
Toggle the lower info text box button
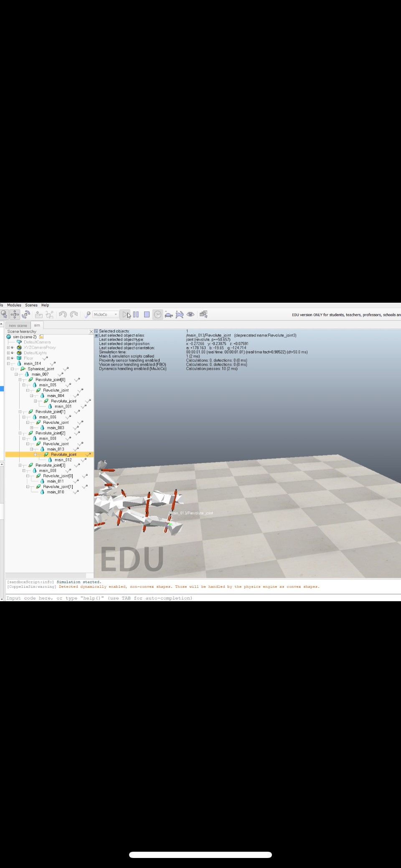96,335
